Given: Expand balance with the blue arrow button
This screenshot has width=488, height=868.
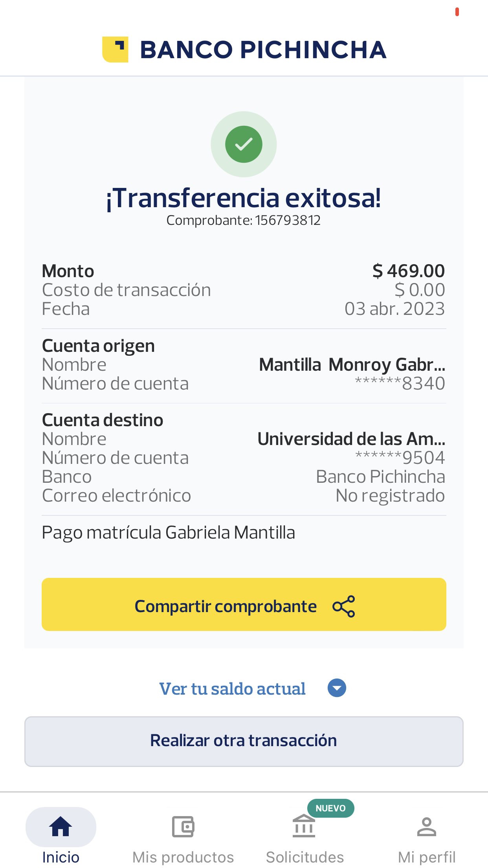Looking at the screenshot, I should (337, 688).
